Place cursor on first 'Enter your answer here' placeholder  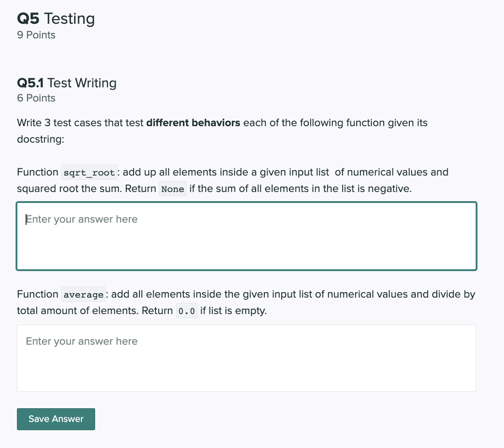82,219
